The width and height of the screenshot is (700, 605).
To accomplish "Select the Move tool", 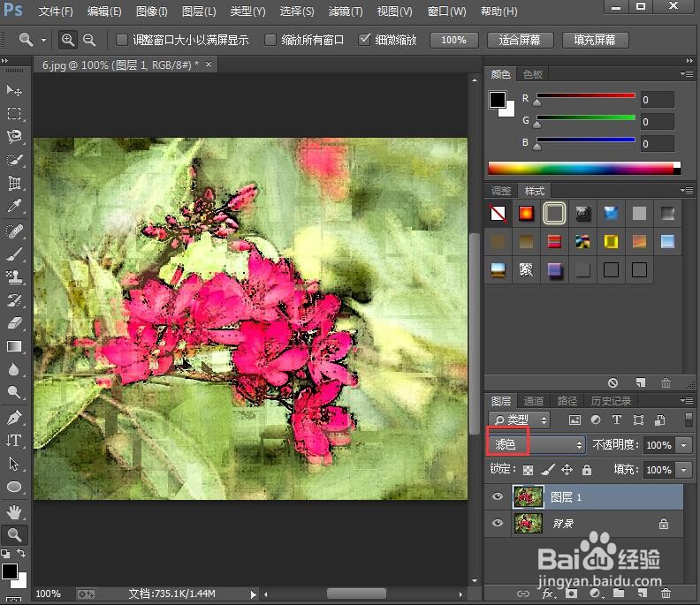I will (14, 91).
